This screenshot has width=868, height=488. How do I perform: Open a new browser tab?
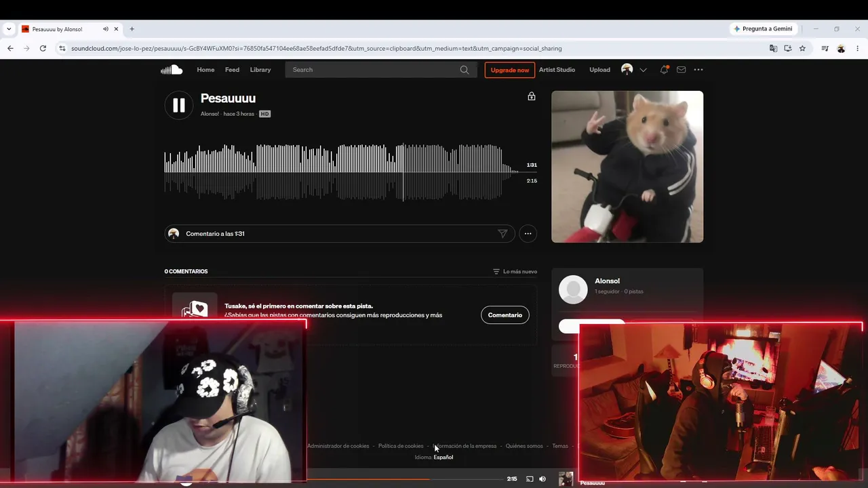[x=132, y=29]
